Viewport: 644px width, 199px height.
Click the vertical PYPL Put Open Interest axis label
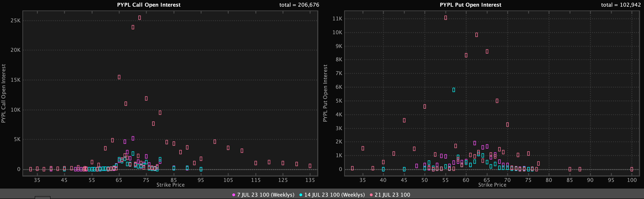[x=325, y=93]
